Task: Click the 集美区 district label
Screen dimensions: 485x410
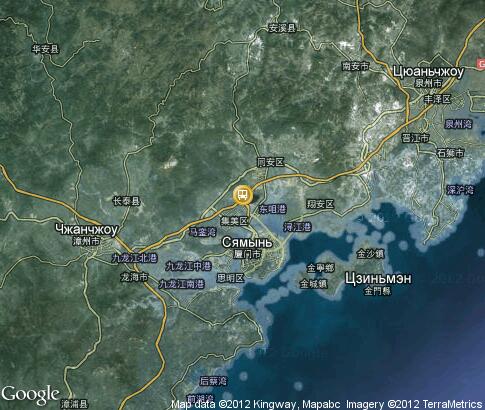Action: 235,221
